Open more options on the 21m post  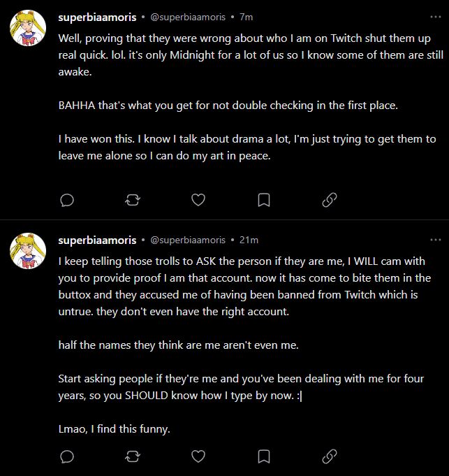pyautogui.click(x=436, y=240)
